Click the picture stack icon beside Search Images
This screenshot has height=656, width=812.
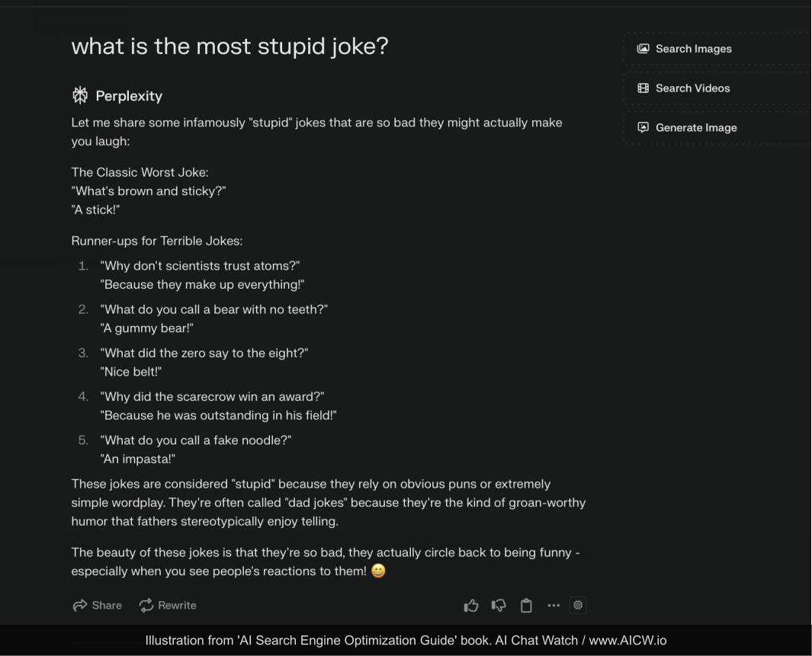tap(644, 49)
